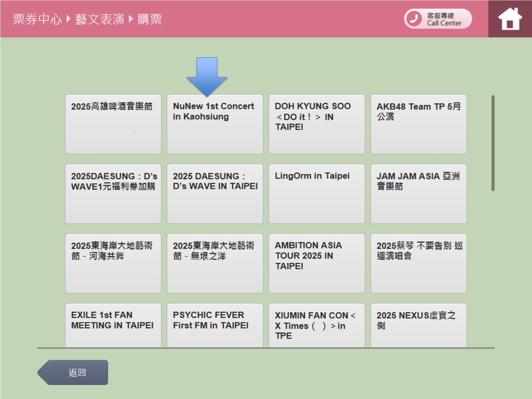
Task: Navigate to 藝文表演 breadcrumb
Action: pyautogui.click(x=99, y=19)
